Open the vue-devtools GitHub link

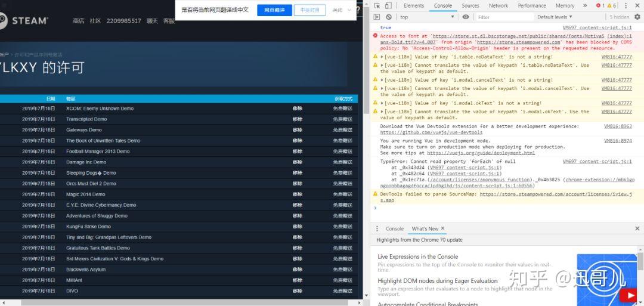(x=431, y=132)
